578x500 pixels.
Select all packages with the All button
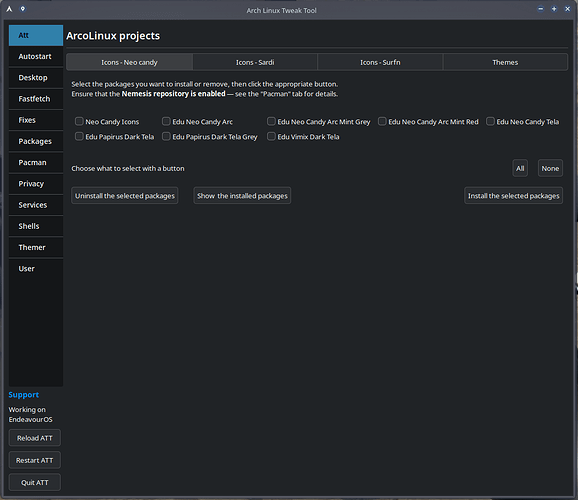(x=520, y=169)
